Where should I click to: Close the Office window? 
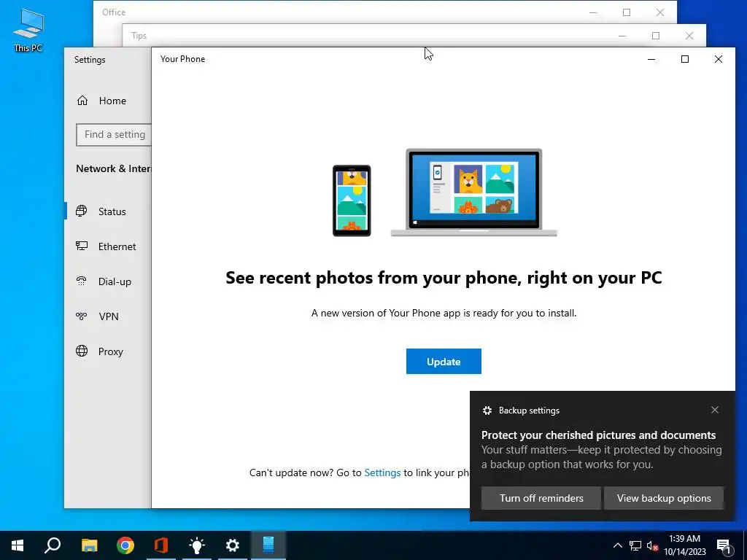tap(660, 12)
